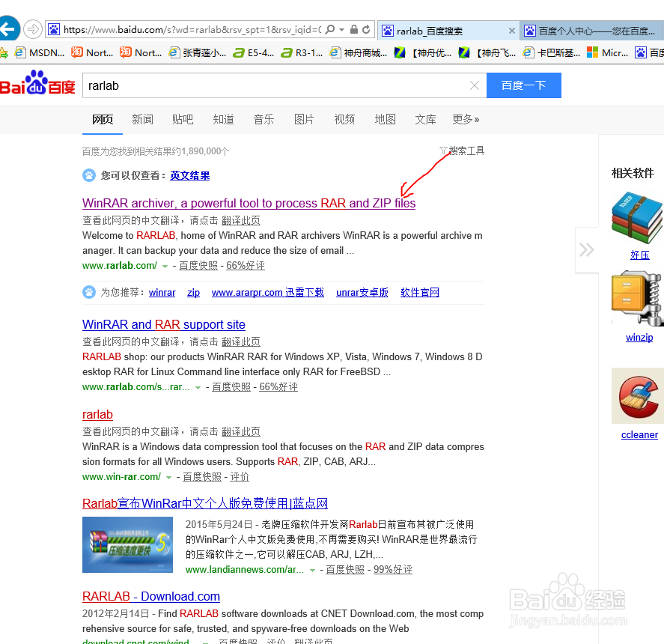Click the WinRAR 5 news thumbnail image
The height and width of the screenshot is (644, 664).
coord(127,544)
